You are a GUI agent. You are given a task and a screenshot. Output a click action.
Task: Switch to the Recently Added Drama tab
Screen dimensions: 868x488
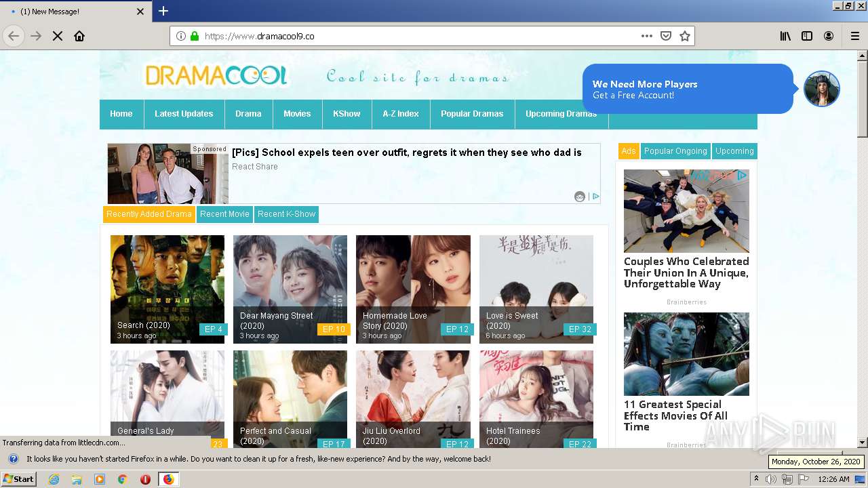[149, 214]
